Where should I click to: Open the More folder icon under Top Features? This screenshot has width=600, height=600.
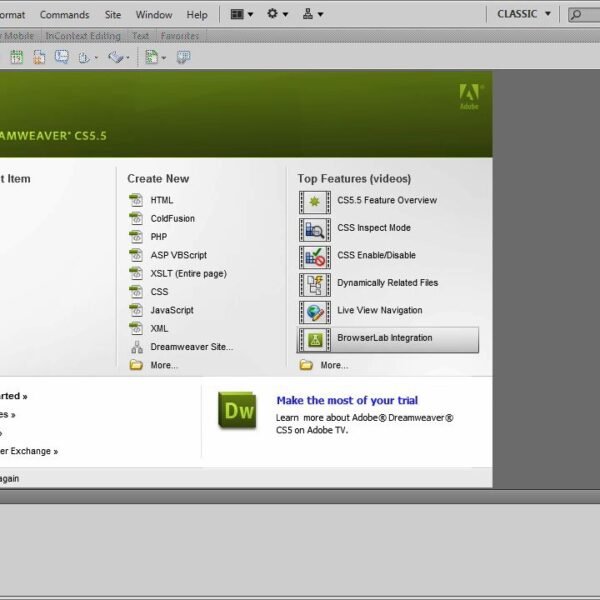[x=306, y=365]
